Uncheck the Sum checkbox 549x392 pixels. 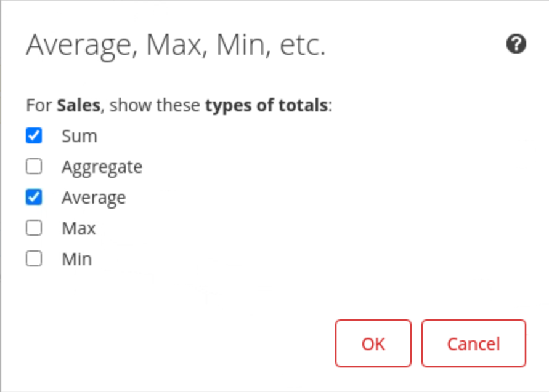click(34, 135)
